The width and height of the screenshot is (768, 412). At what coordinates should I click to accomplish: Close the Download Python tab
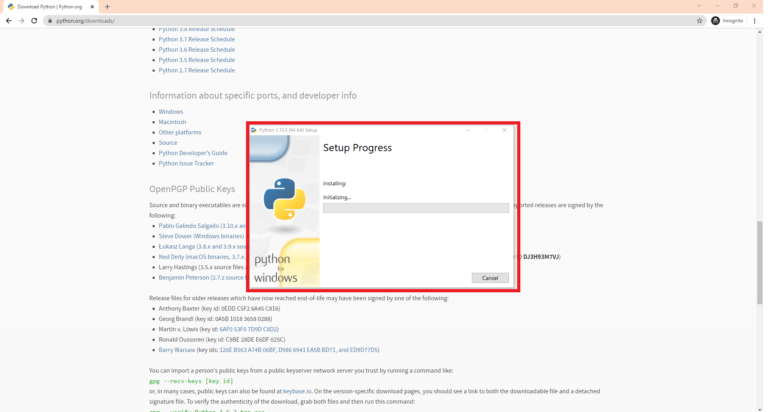(x=93, y=6)
